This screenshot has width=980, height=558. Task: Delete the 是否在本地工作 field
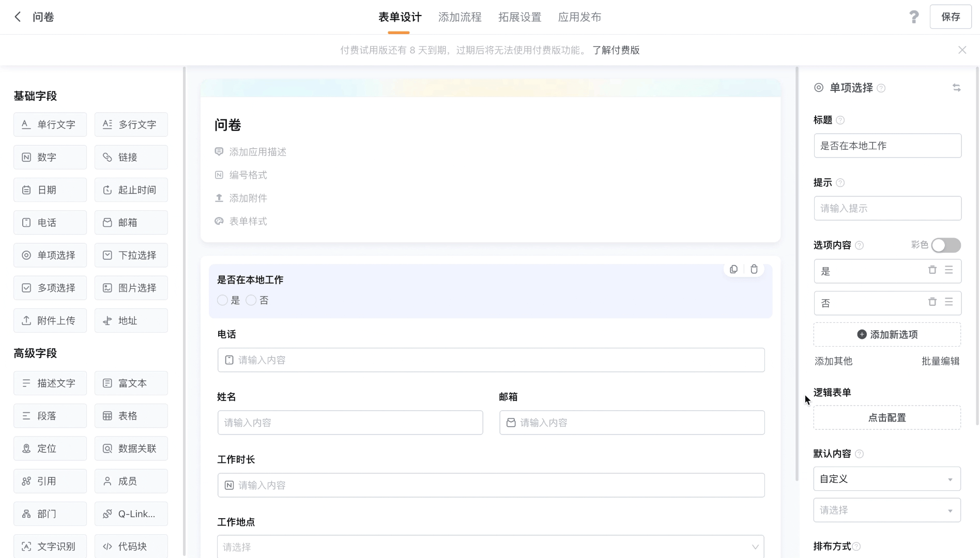754,269
